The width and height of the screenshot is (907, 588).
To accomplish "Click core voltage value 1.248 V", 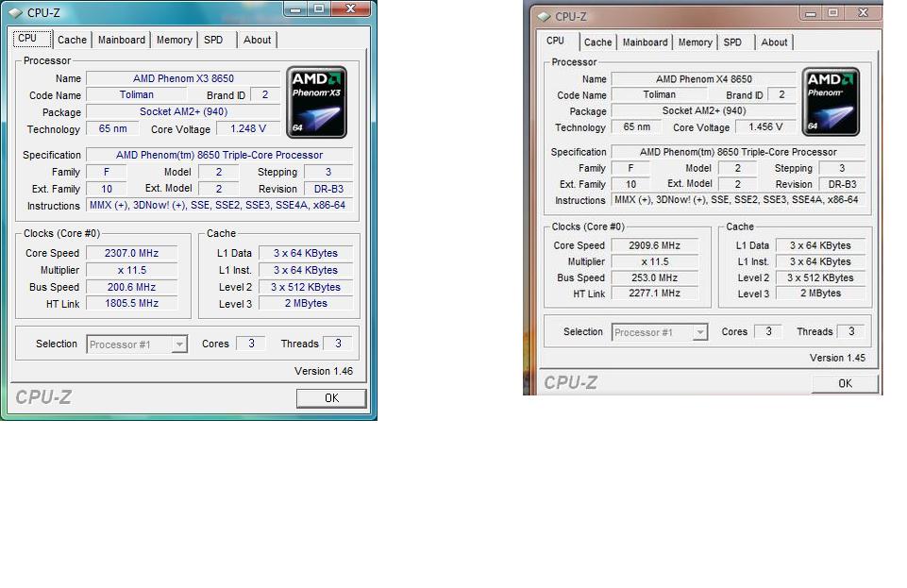I will pos(248,129).
